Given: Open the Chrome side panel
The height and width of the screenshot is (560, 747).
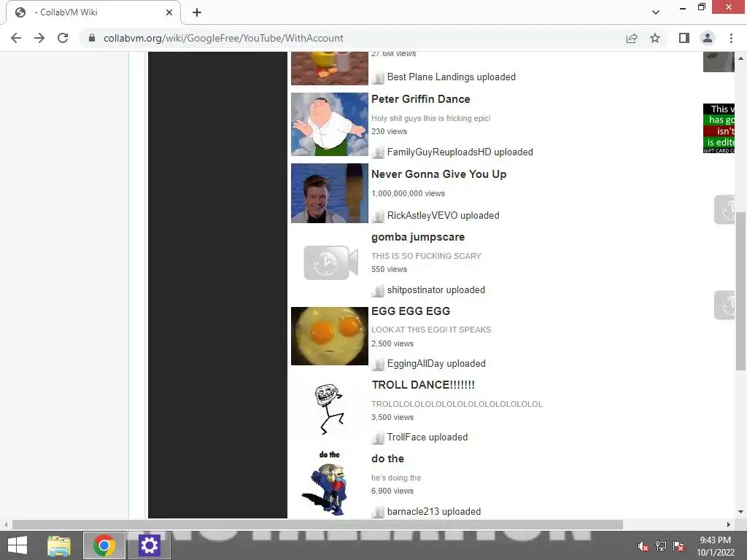Looking at the screenshot, I should [684, 38].
